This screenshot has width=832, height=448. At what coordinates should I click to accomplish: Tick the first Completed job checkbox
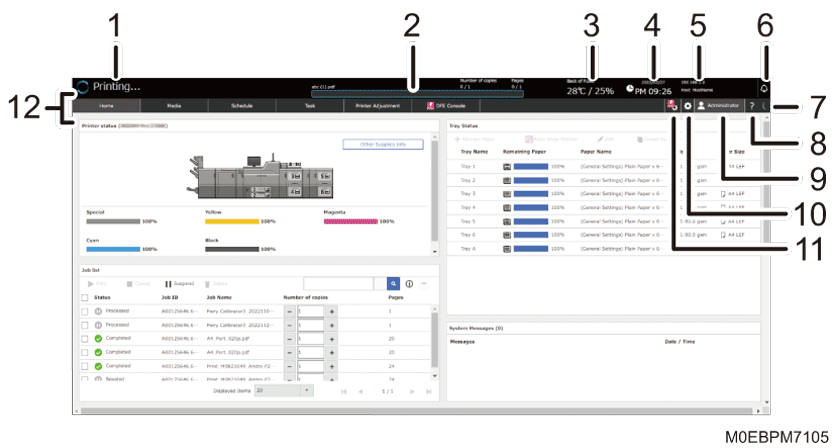(x=85, y=339)
